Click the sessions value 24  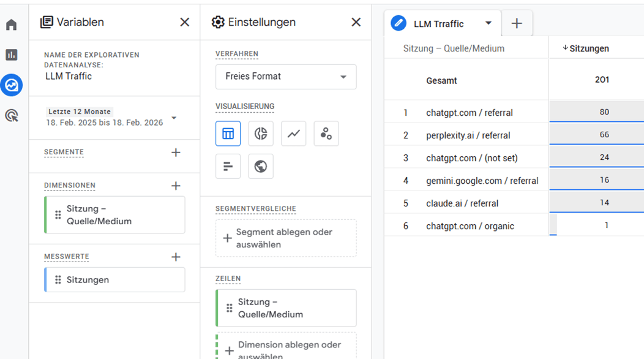[604, 157]
